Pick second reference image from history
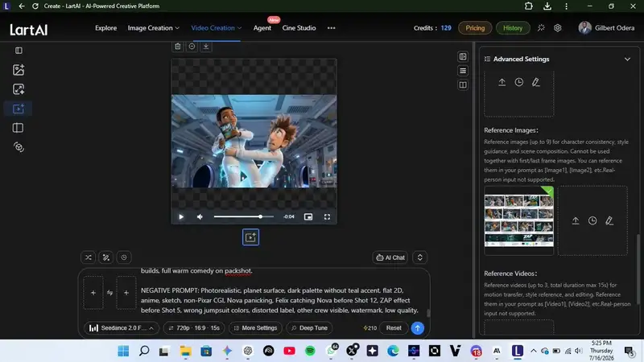This screenshot has width=644, height=362. 592,220
